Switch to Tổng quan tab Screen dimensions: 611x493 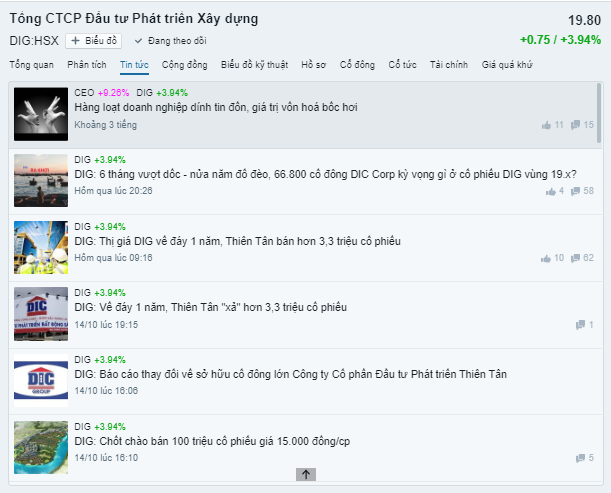tap(32, 65)
